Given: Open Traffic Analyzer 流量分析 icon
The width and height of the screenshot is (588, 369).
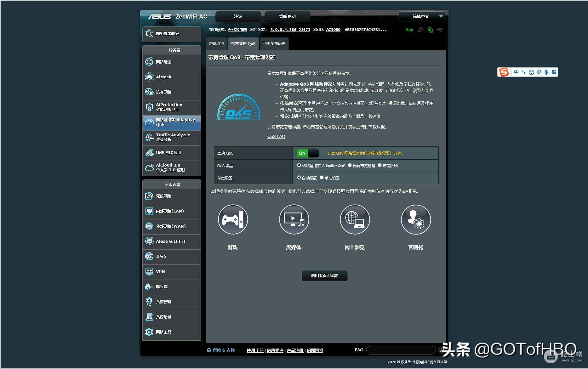Looking at the screenshot, I should pos(149,137).
